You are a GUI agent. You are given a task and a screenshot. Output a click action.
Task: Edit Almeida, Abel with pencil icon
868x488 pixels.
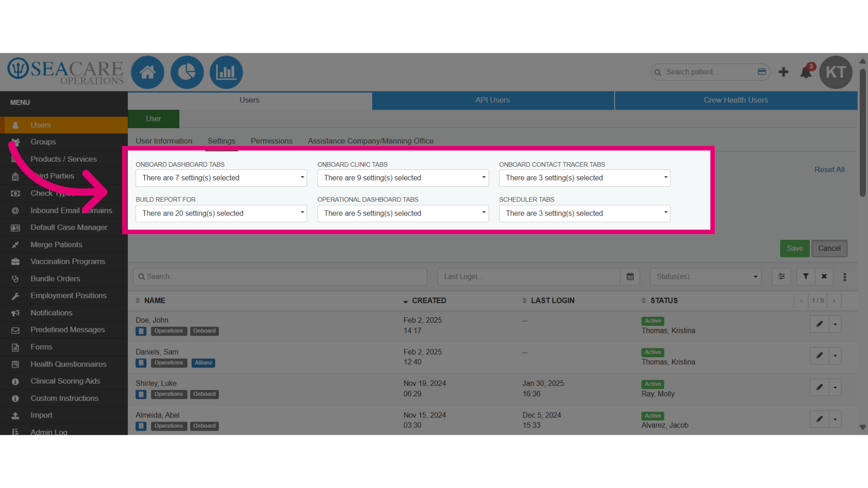point(819,419)
